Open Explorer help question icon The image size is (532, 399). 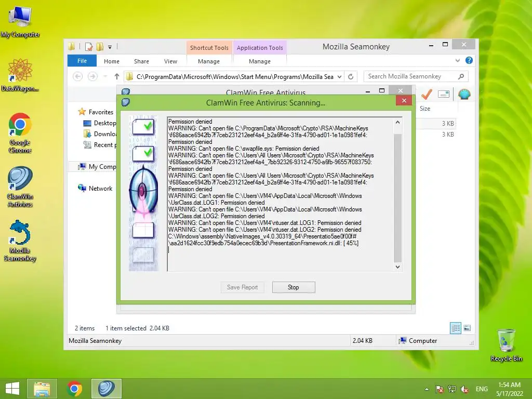pyautogui.click(x=469, y=61)
